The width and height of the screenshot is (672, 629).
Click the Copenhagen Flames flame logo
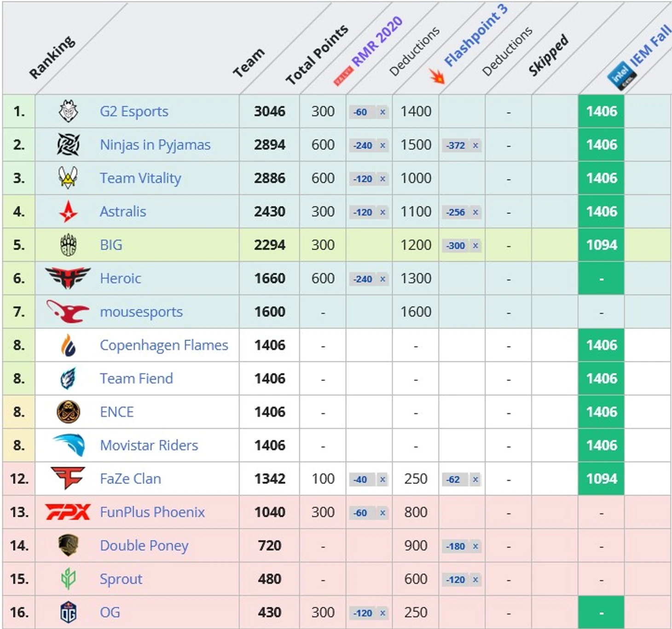[68, 345]
